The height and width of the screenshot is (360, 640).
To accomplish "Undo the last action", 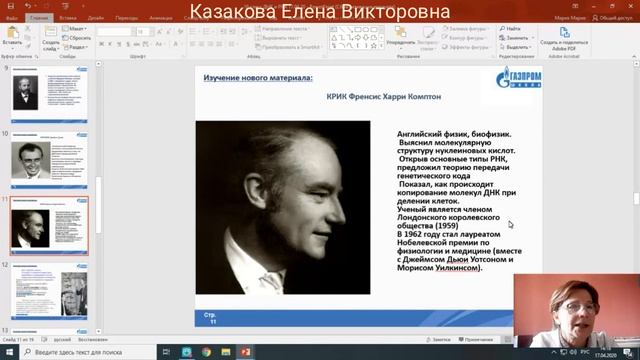I will 28,6.
